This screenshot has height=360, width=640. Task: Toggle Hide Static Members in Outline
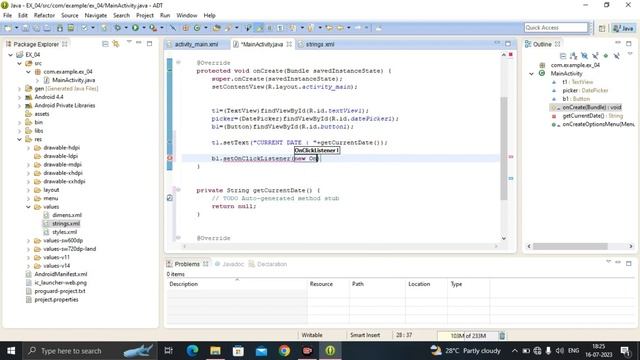(595, 56)
